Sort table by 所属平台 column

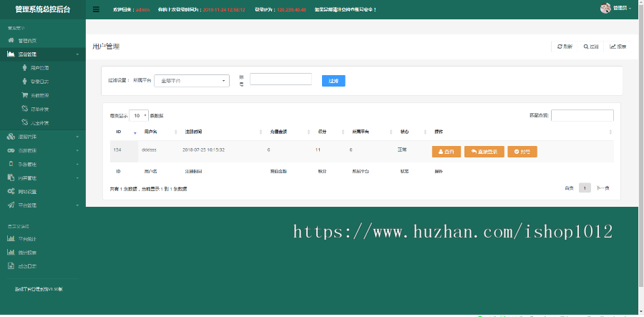tap(391, 132)
